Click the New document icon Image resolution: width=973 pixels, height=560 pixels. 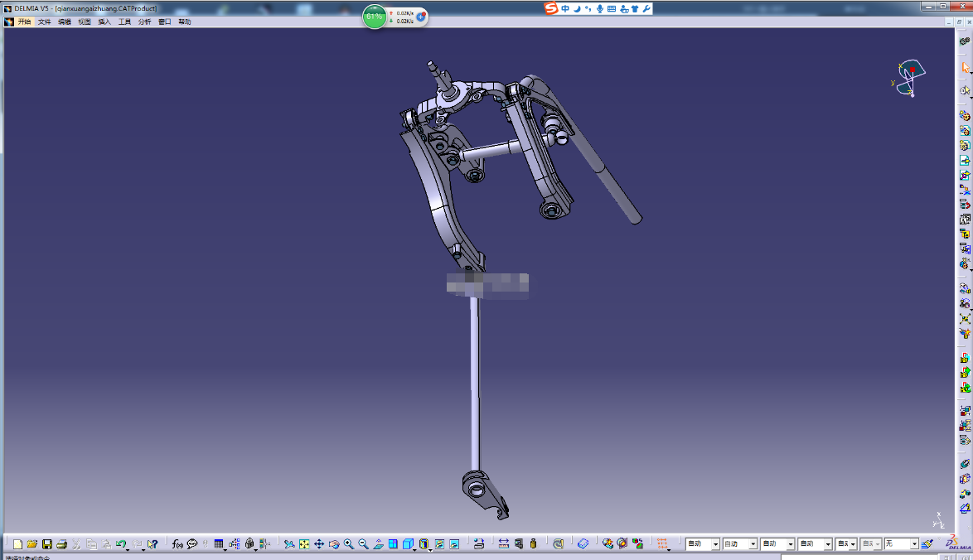(17, 544)
